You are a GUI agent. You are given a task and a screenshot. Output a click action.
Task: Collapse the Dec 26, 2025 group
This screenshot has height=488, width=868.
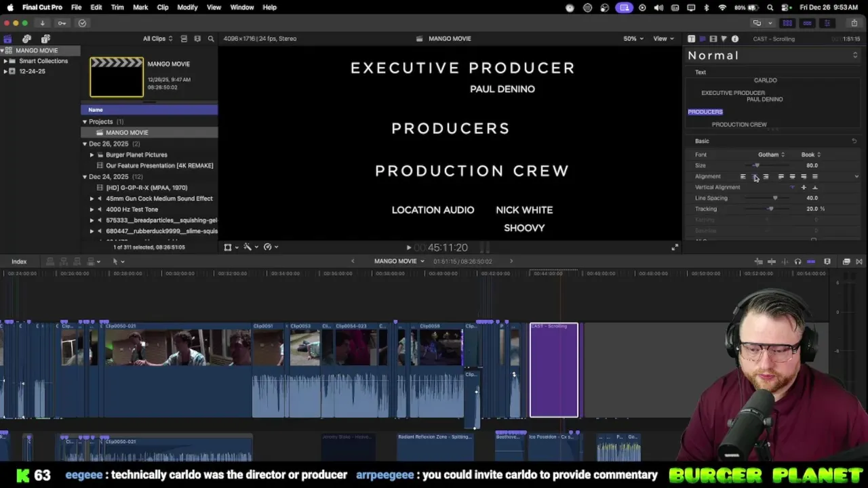pyautogui.click(x=85, y=144)
